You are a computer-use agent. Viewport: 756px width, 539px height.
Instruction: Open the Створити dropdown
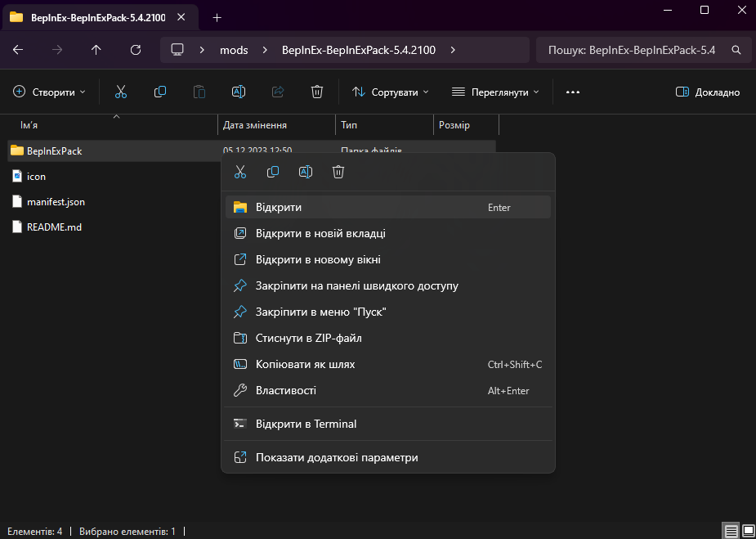click(x=49, y=92)
